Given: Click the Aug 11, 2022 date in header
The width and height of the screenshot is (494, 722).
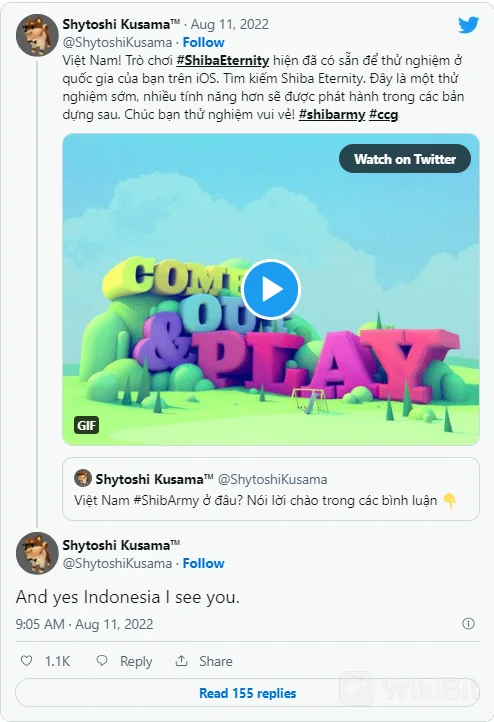Looking at the screenshot, I should (x=230, y=24).
